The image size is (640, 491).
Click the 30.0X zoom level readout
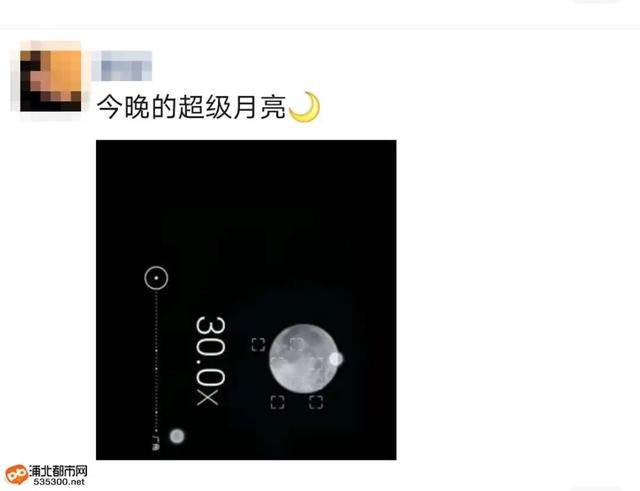(x=211, y=361)
